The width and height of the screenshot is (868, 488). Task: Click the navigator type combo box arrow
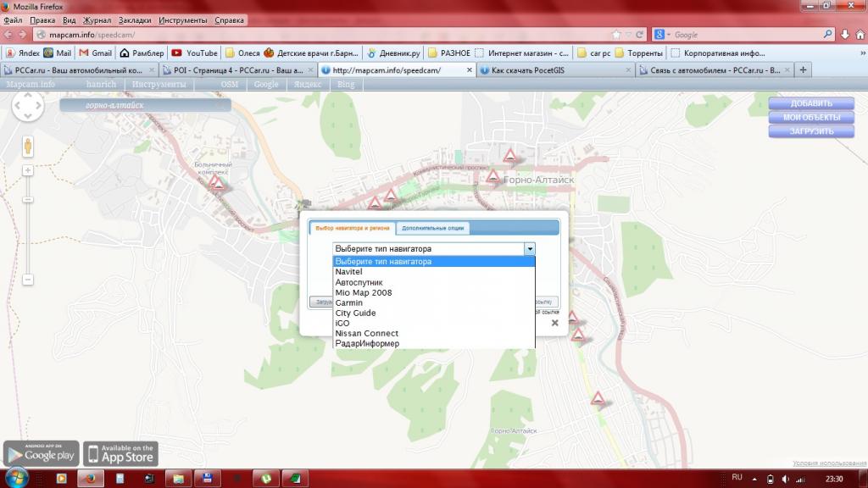click(x=530, y=249)
